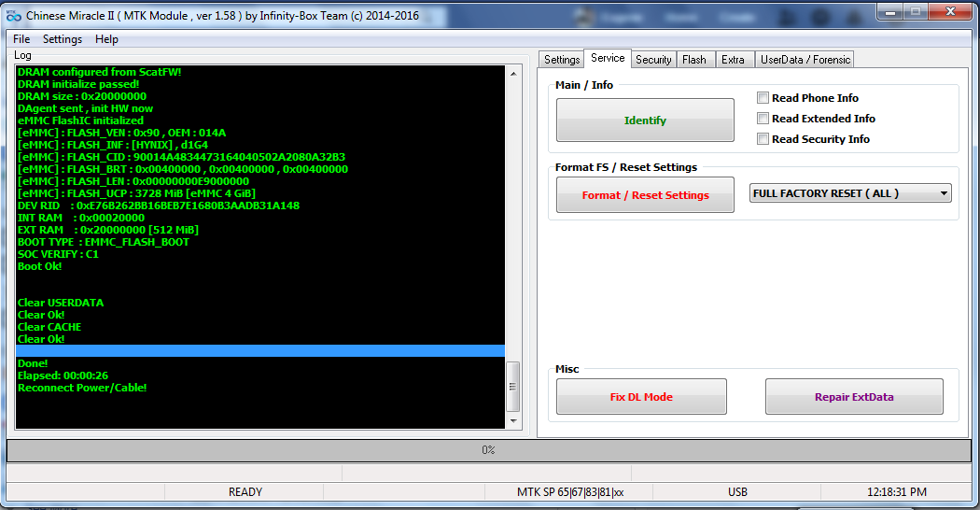Viewport: 980px width, 510px height.
Task: Click the log scrollbar up arrow
Action: pos(513,73)
